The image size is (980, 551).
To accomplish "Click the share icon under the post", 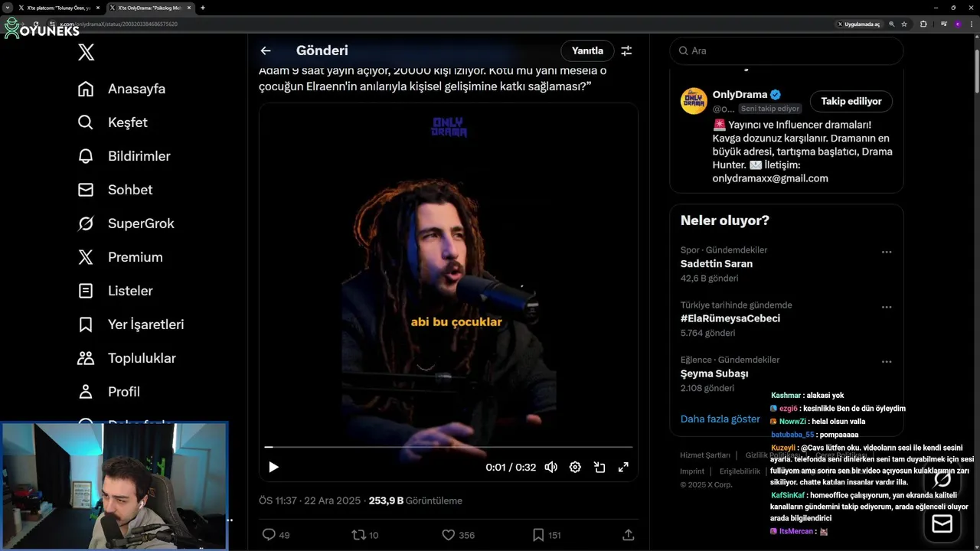I will point(628,535).
